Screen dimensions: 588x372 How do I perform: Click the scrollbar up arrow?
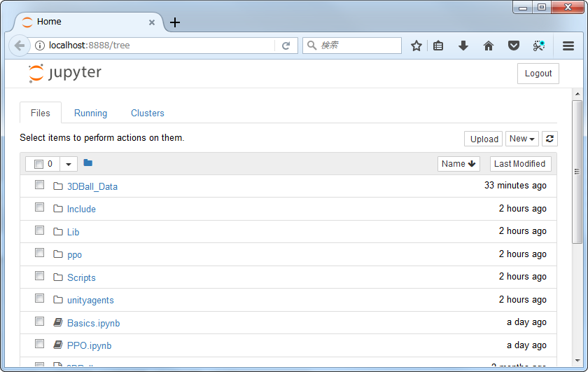pos(577,93)
